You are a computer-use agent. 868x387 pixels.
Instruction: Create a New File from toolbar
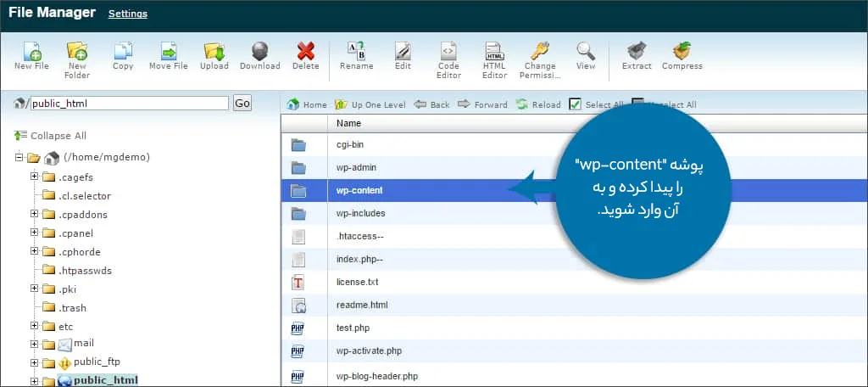(x=31, y=56)
